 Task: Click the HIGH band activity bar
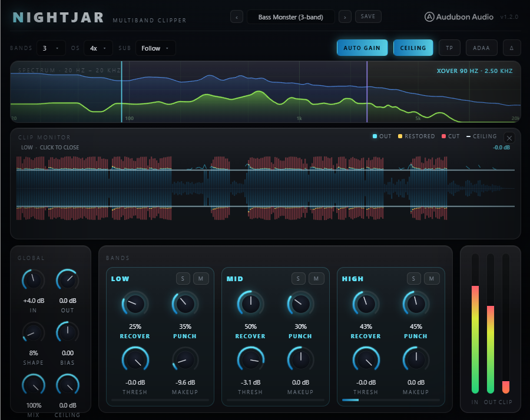pos(391,400)
